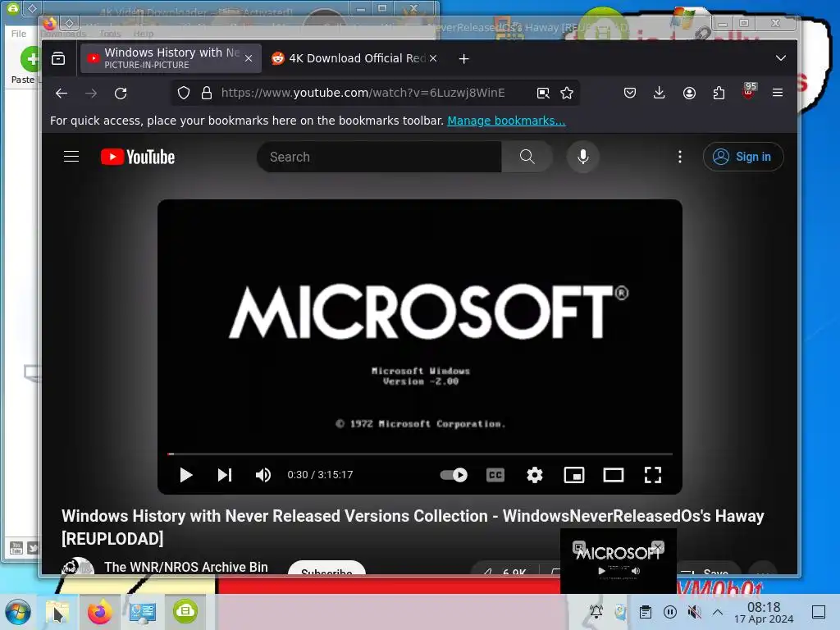Show hidden tray icons chevron
The height and width of the screenshot is (630, 840).
(x=718, y=612)
